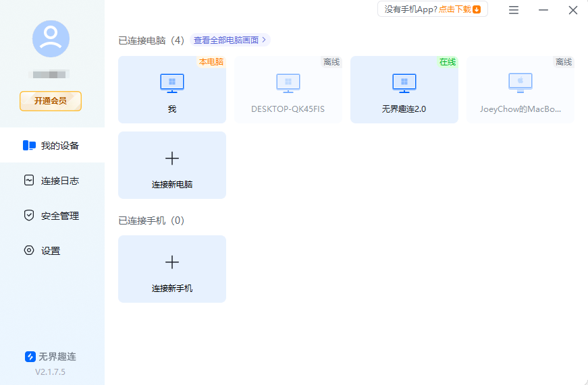588x385 pixels.
Task: Click the 无界趣连 logo icon
Action: [30, 357]
